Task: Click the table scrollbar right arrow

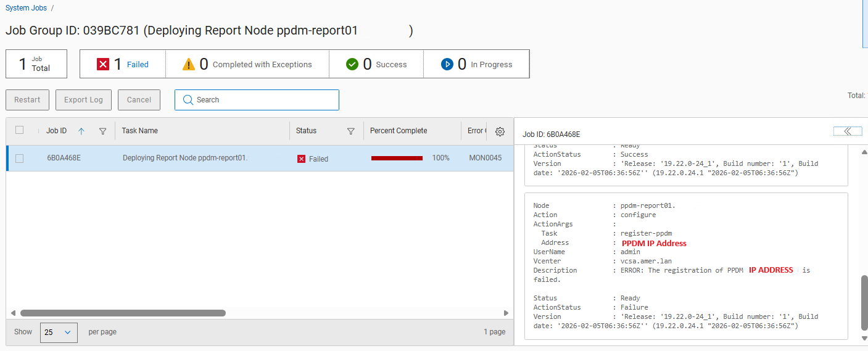Action: point(506,313)
